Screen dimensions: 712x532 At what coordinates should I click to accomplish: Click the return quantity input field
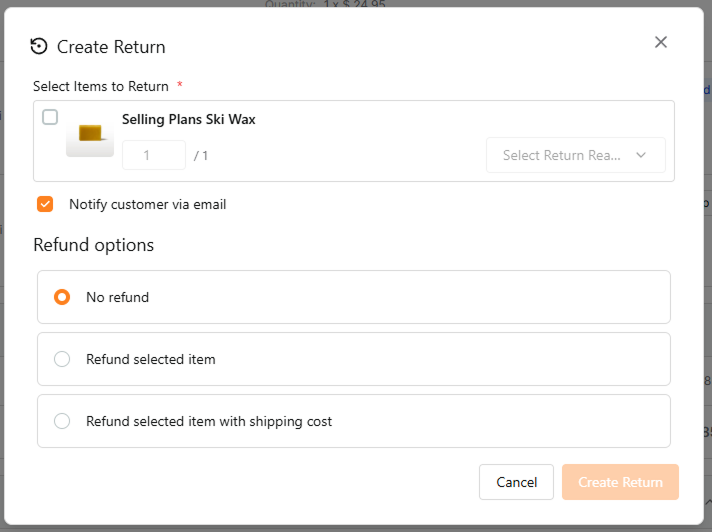(154, 155)
